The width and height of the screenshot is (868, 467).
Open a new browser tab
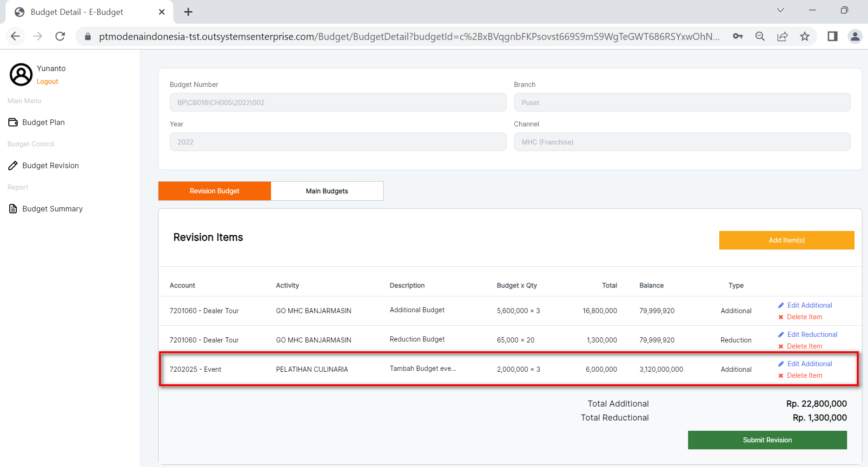point(188,12)
